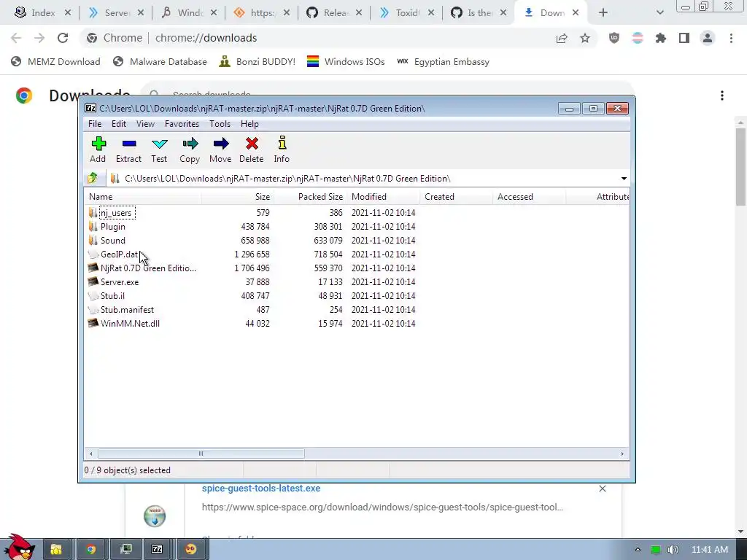
Task: Sort by Accessed column header
Action: click(x=529, y=197)
